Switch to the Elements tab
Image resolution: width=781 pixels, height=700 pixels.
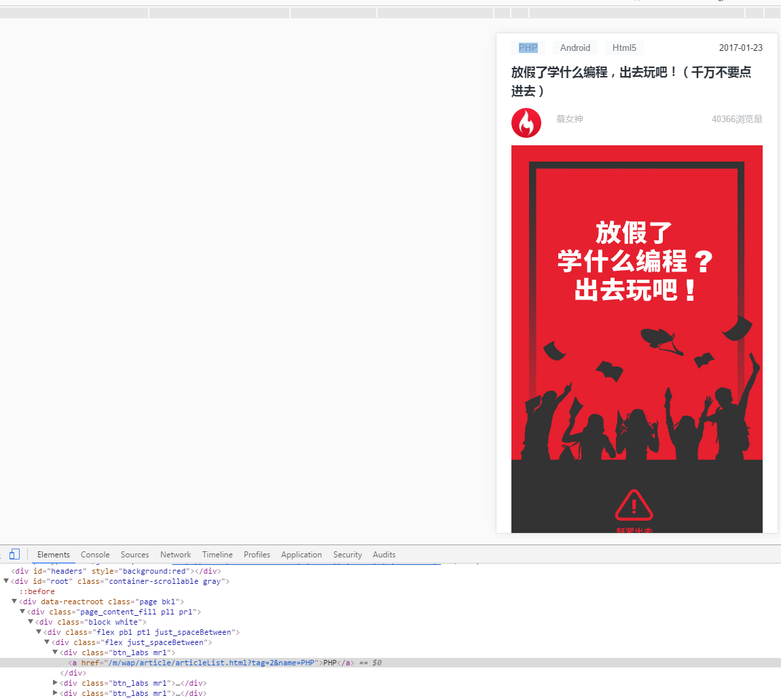click(53, 555)
